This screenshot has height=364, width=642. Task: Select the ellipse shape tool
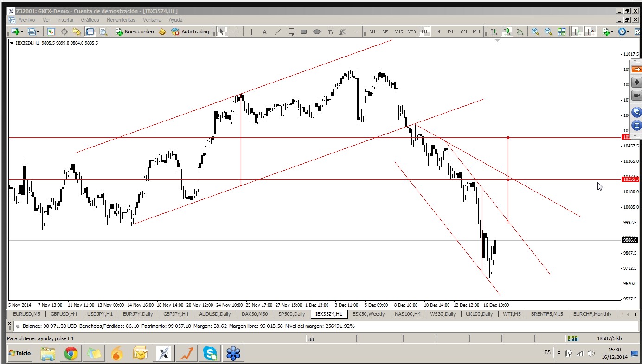317,32
